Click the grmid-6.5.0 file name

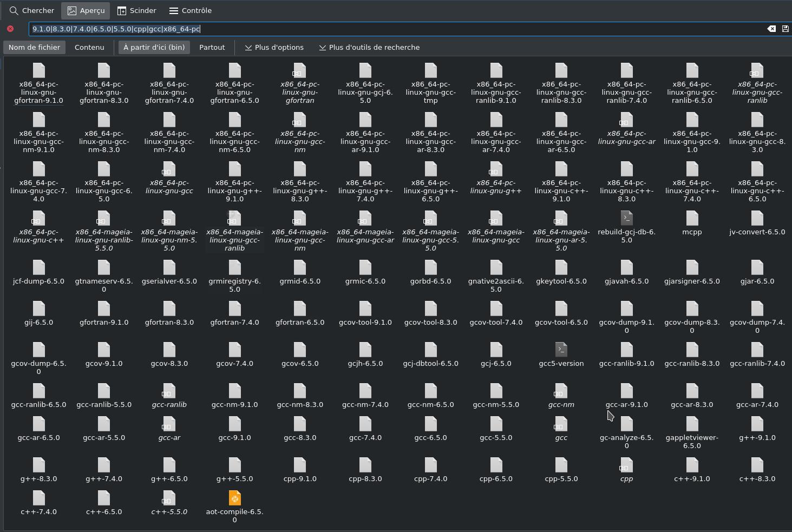pyautogui.click(x=300, y=281)
